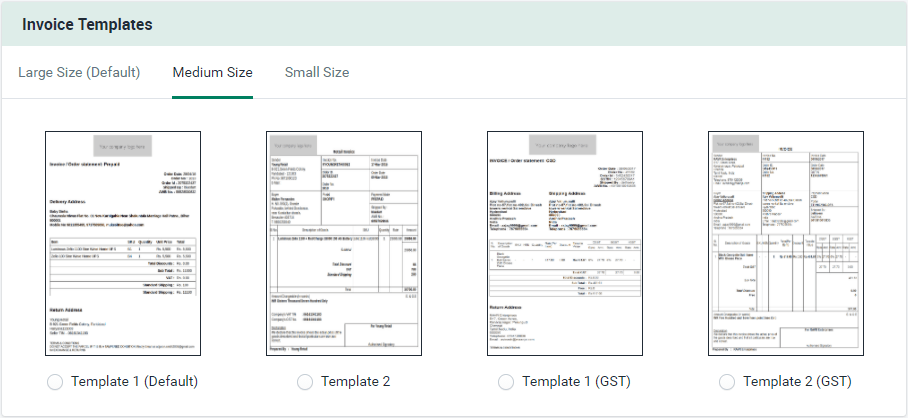Choose the Template 2 radio button

(x=305, y=381)
